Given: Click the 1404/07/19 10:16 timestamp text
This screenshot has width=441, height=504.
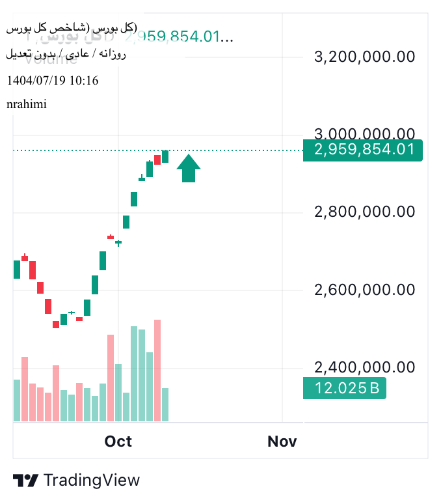Looking at the screenshot, I should [x=52, y=81].
